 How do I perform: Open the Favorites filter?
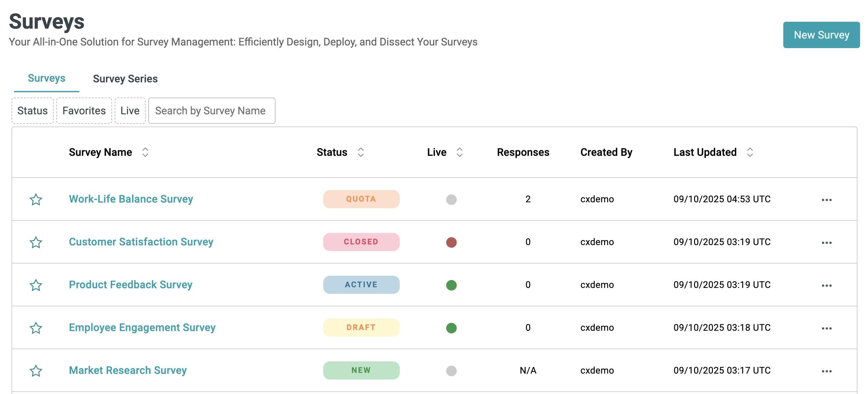[84, 110]
